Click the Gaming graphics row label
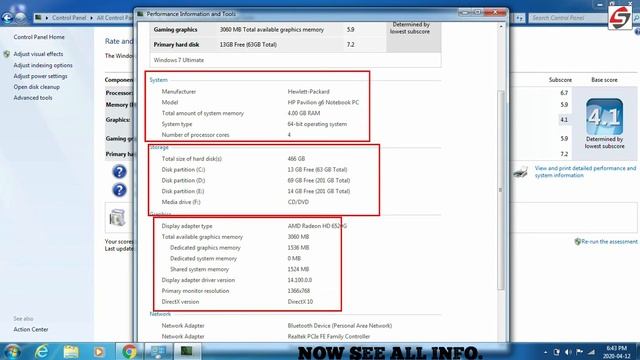 pos(176,29)
